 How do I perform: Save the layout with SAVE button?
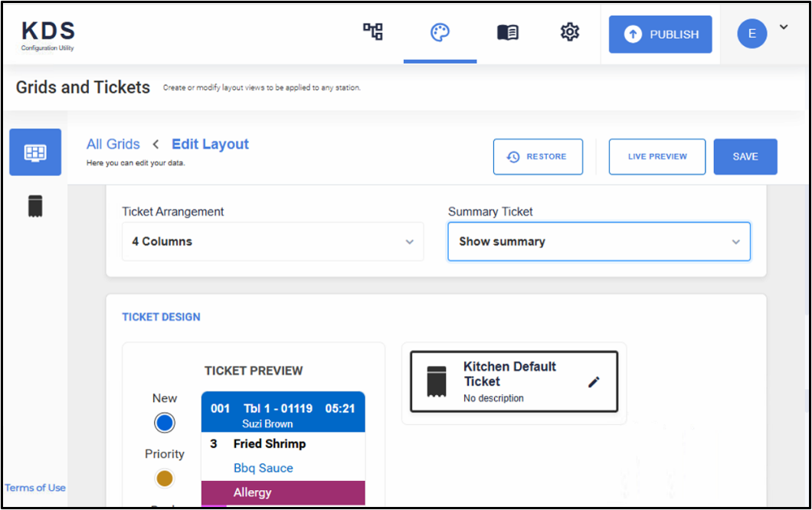point(745,156)
